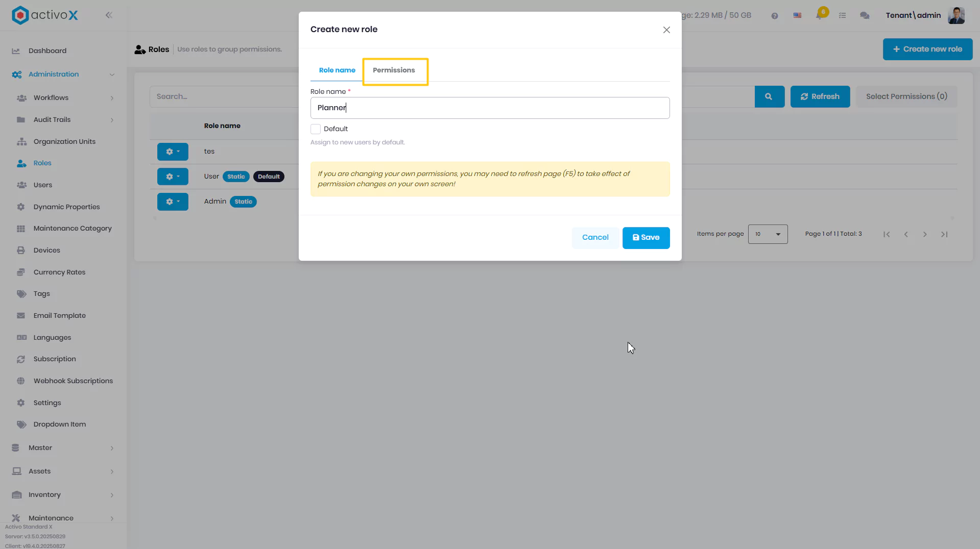
Task: Click the Roles sidebar icon
Action: [x=21, y=163]
